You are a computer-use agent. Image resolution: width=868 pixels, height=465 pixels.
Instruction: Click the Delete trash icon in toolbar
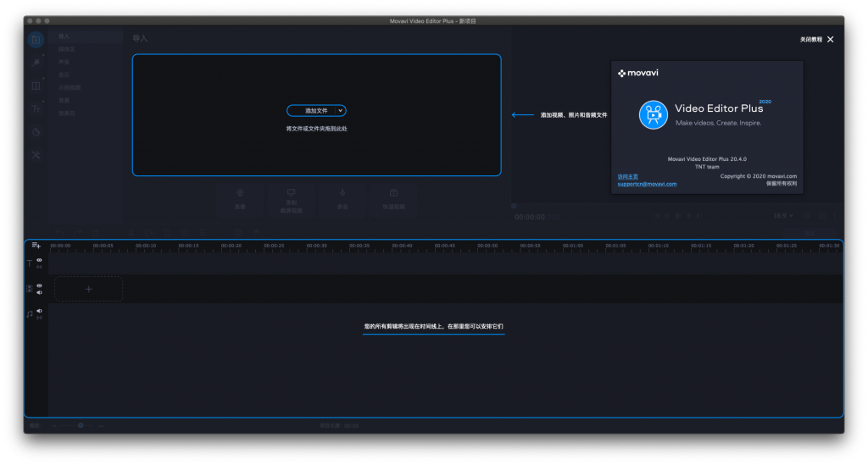coord(95,233)
